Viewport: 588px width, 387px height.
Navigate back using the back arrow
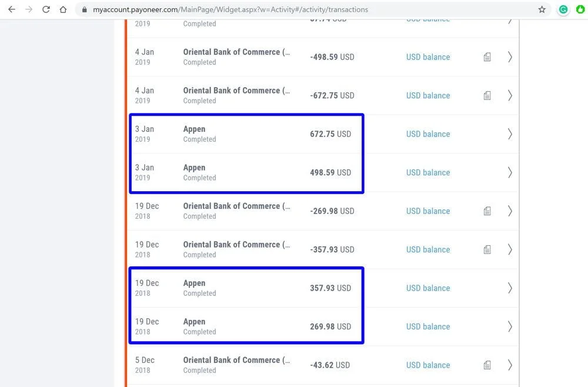(12, 9)
